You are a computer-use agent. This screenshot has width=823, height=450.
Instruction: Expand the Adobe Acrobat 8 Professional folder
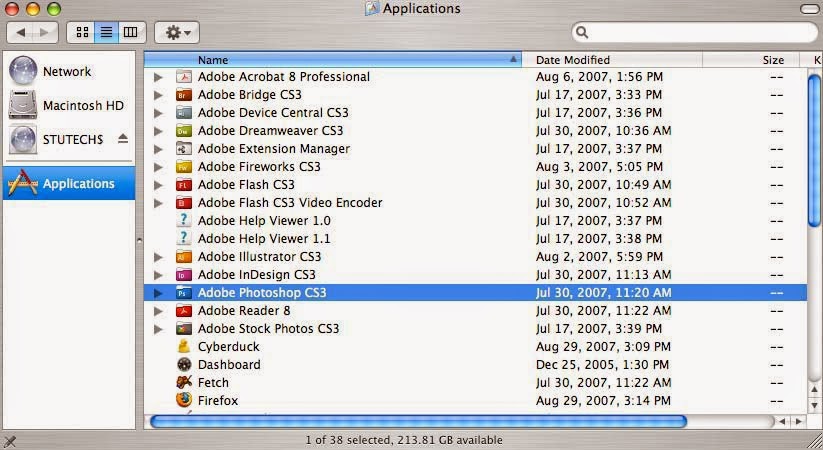pos(158,77)
